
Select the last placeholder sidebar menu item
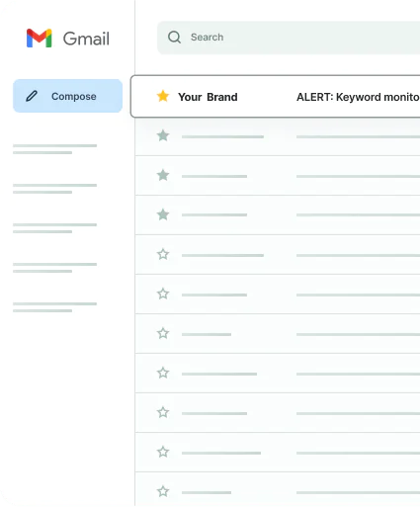pyautogui.click(x=54, y=307)
